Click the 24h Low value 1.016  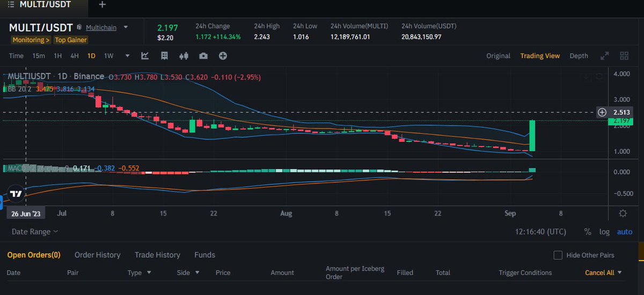302,37
